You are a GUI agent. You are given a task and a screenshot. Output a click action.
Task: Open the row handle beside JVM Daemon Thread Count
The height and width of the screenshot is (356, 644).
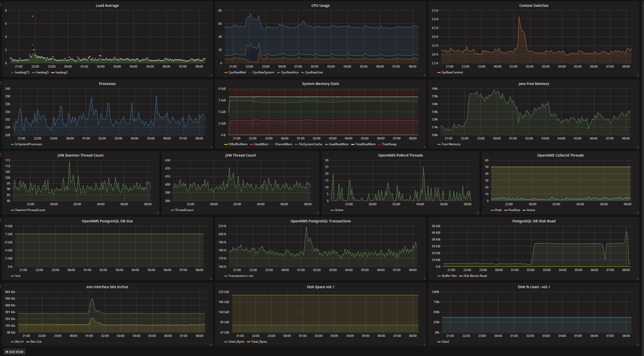pyautogui.click(x=1, y=154)
